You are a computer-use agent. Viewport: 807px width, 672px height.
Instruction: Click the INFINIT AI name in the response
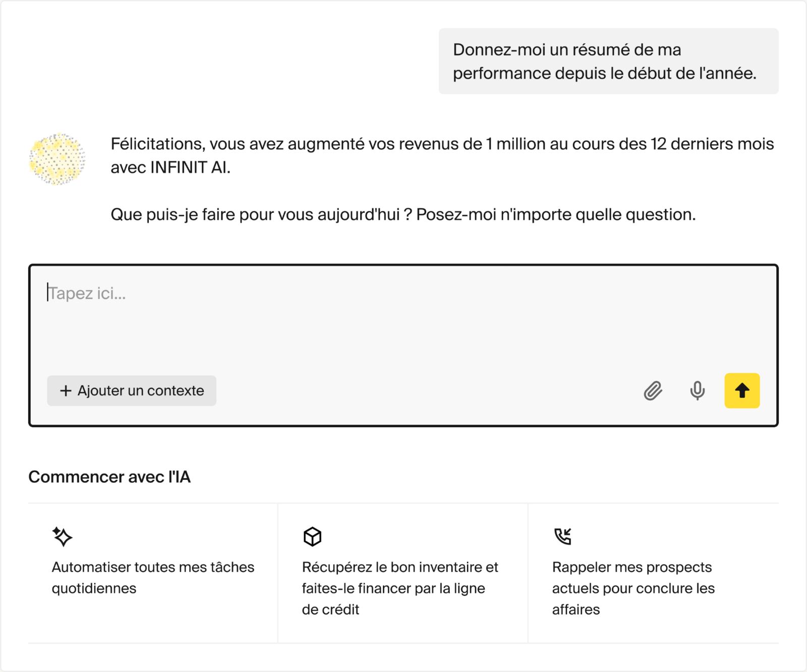click(190, 167)
